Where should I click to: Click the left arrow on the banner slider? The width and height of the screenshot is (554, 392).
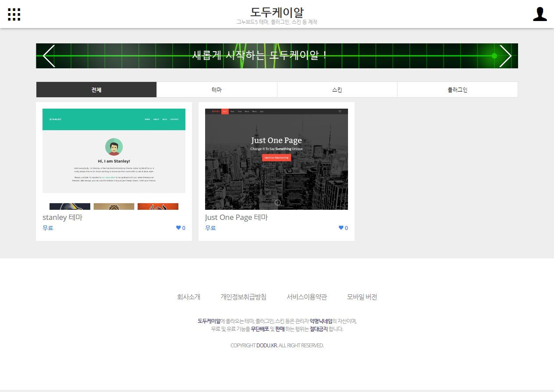coord(48,56)
